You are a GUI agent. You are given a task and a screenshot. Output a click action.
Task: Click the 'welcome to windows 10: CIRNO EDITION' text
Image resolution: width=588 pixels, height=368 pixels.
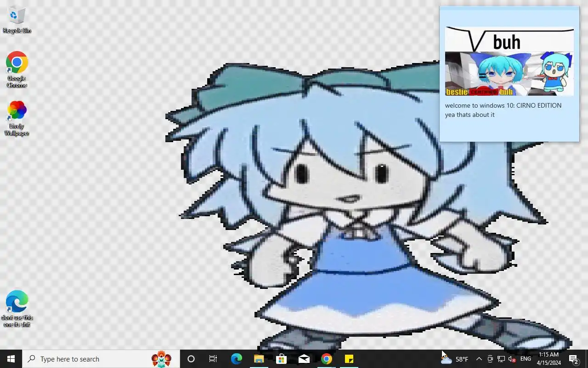point(503,105)
